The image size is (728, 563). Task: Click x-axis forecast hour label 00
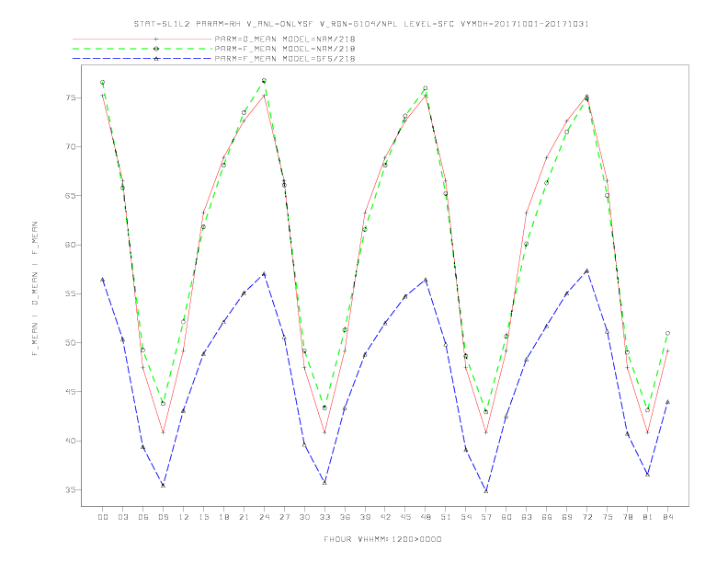point(103,517)
